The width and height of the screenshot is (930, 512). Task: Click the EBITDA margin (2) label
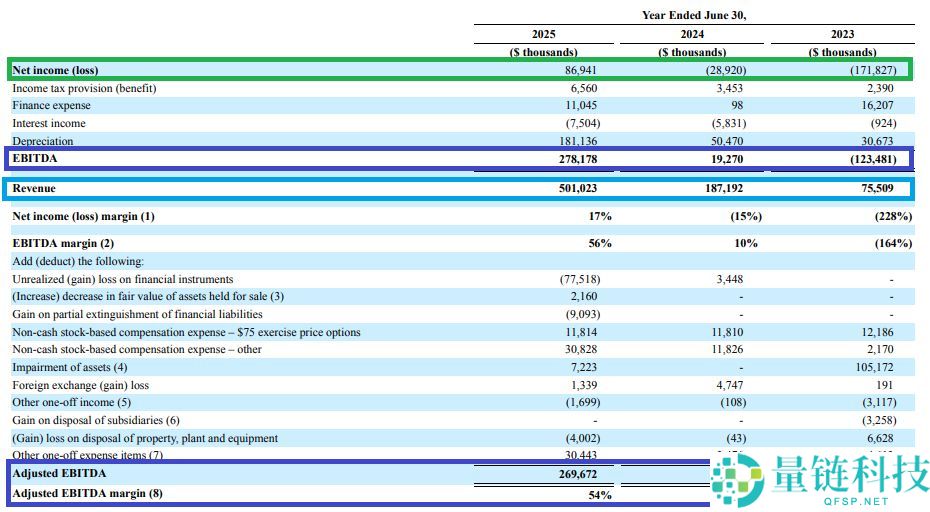[63, 243]
